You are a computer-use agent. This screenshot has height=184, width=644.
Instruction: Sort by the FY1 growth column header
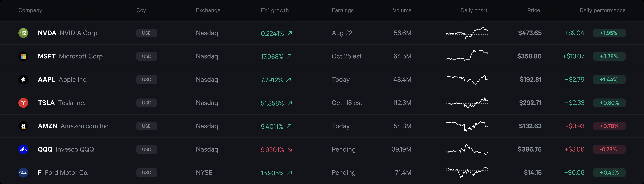[275, 10]
